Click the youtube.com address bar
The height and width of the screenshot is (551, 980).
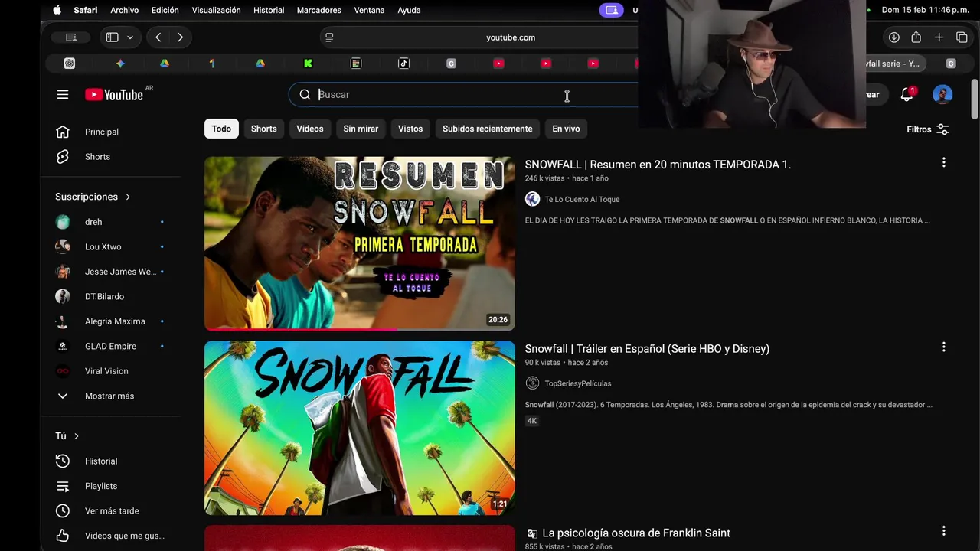(510, 37)
